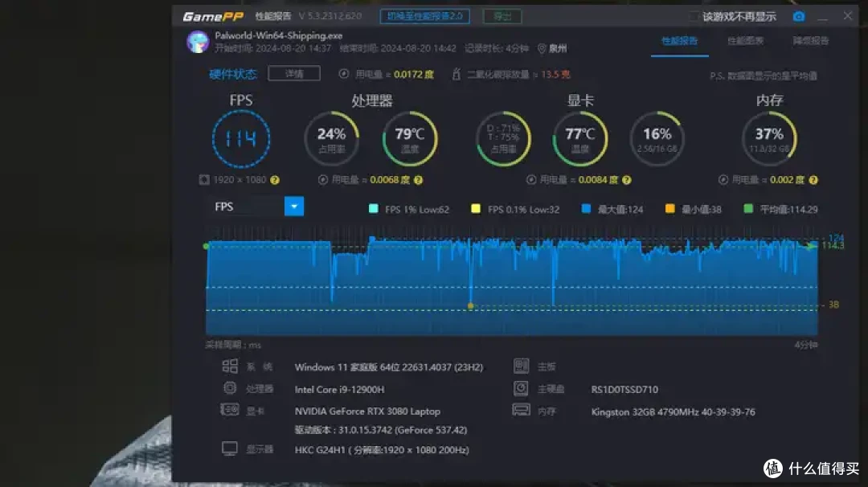Click the graphics card power icon beside 0.0084 度
868x487 pixels.
(531, 180)
